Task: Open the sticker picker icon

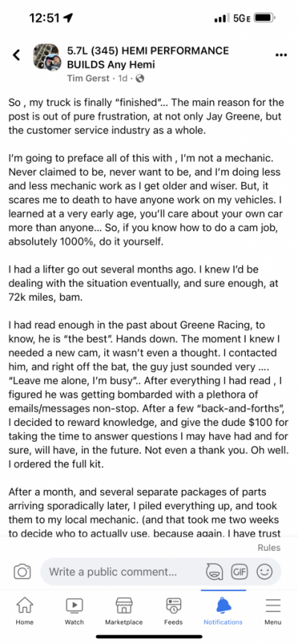Action: 214,572
